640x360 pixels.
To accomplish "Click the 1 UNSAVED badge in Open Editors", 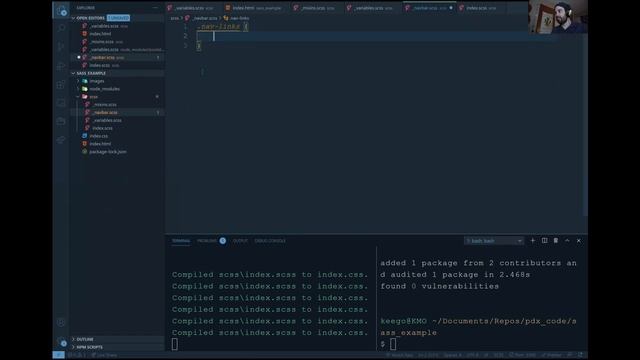I will [118, 18].
